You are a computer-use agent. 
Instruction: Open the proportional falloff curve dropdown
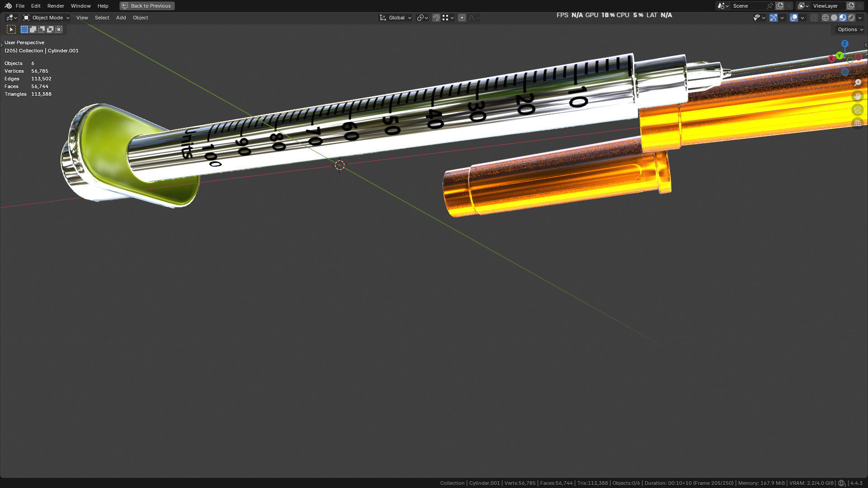(x=474, y=18)
